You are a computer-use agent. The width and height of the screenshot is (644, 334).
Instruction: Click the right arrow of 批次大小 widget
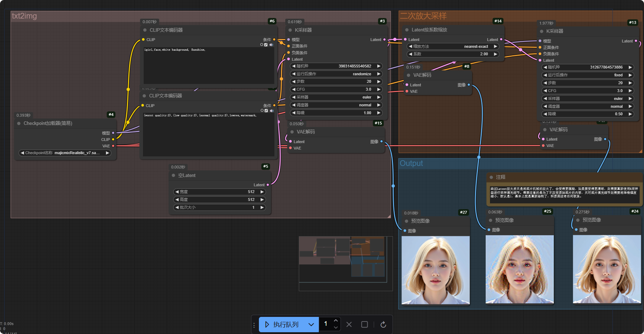tap(262, 207)
